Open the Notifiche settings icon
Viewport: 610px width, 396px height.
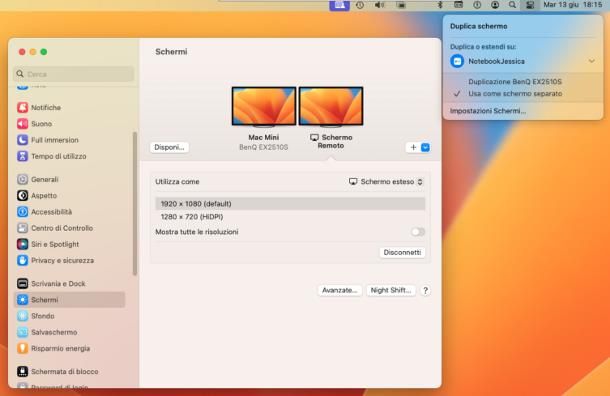[x=23, y=107]
